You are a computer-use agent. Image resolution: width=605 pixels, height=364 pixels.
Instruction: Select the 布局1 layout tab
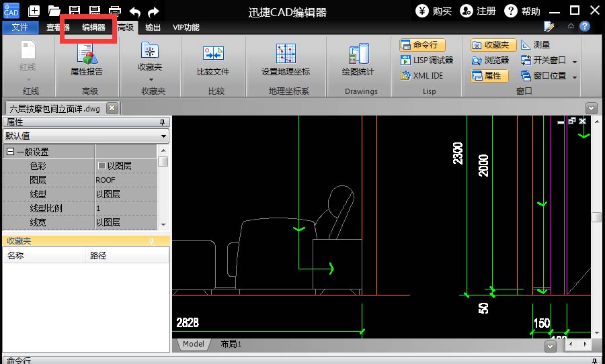click(231, 344)
